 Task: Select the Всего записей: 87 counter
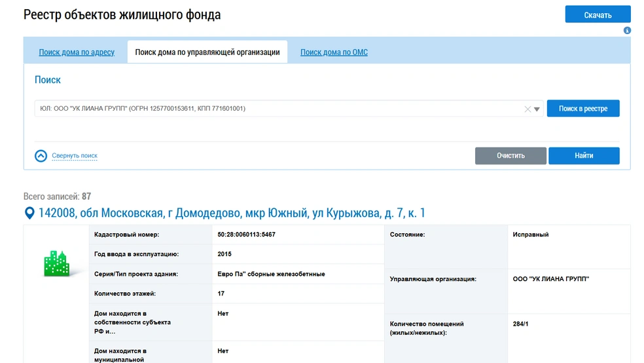tap(57, 197)
